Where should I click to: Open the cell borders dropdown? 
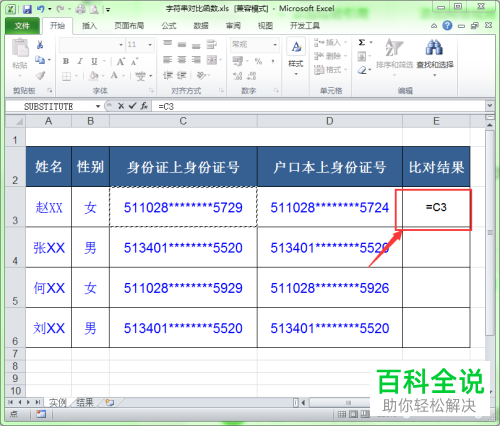pyautogui.click(x=76, y=76)
